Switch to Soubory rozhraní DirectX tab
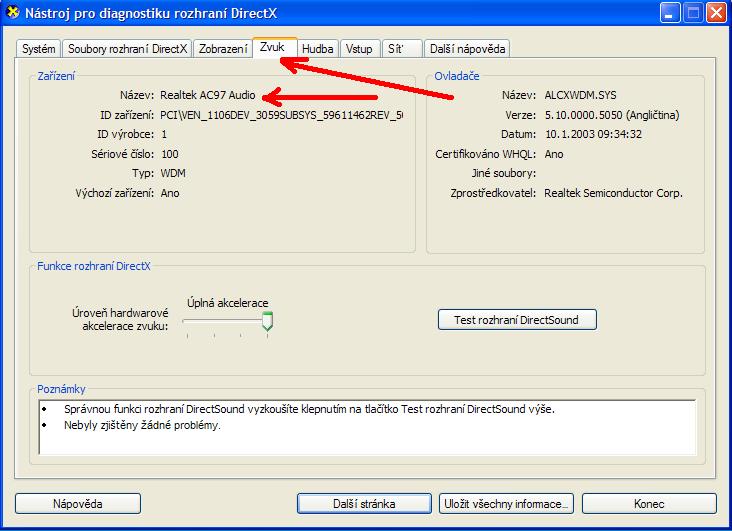732x531 pixels. pyautogui.click(x=127, y=49)
